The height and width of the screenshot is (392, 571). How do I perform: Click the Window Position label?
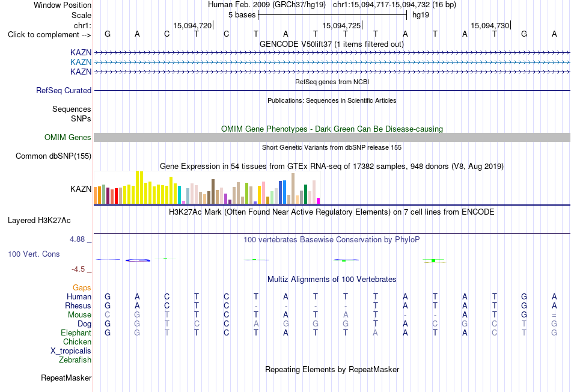63,5
